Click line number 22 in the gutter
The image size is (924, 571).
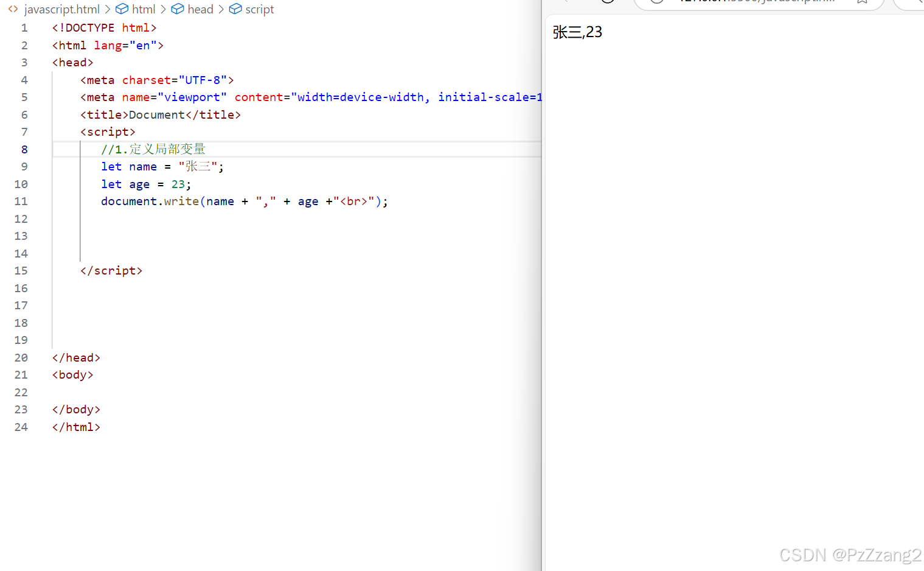coord(21,393)
